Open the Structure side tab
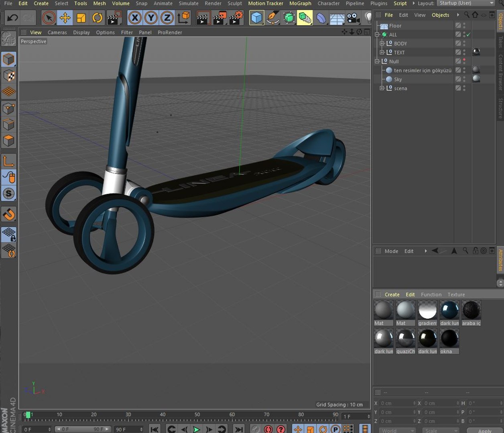This screenshot has height=433, width=504. (500, 108)
